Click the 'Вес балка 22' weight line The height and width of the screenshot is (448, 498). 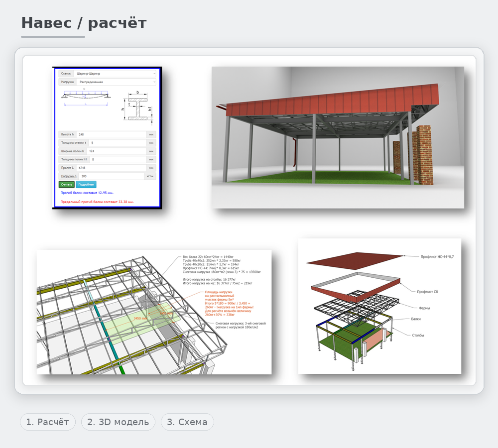pos(208,256)
